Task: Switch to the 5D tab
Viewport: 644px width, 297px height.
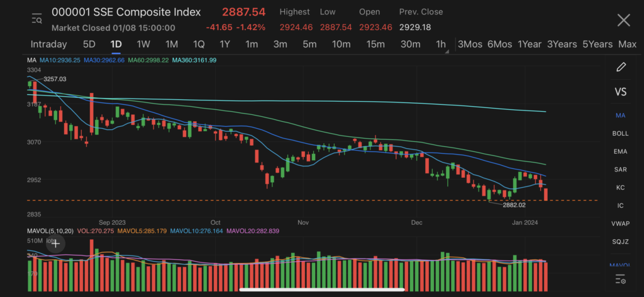Action: coord(89,45)
